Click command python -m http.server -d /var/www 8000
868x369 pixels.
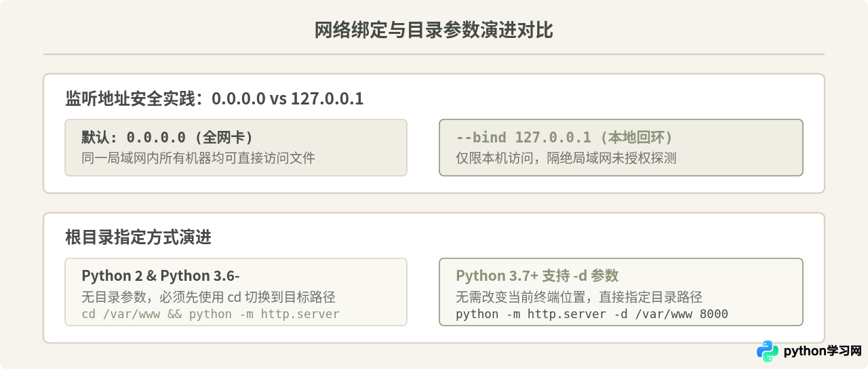click(x=592, y=314)
